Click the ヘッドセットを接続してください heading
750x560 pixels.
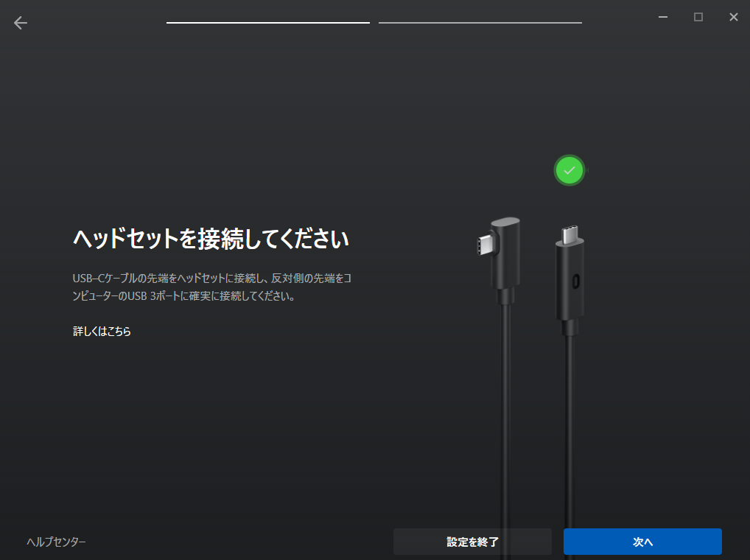[x=211, y=238]
